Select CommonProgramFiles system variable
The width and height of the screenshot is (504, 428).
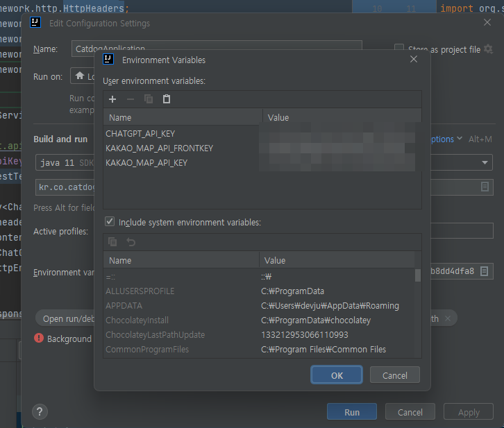[259, 349]
